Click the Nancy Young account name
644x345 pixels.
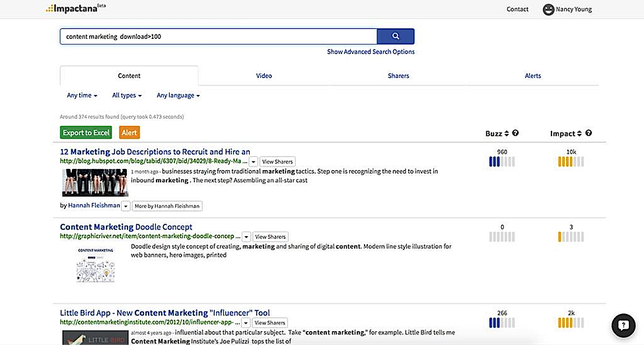pyautogui.click(x=574, y=9)
